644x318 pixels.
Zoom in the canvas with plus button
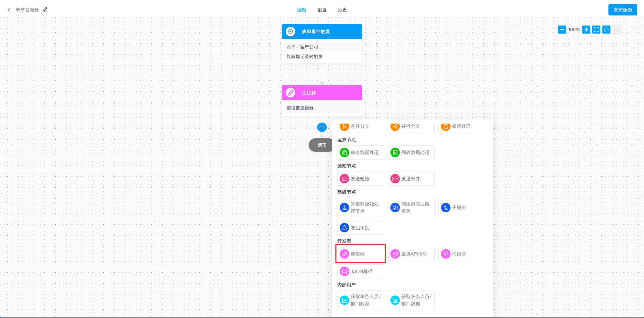(586, 30)
